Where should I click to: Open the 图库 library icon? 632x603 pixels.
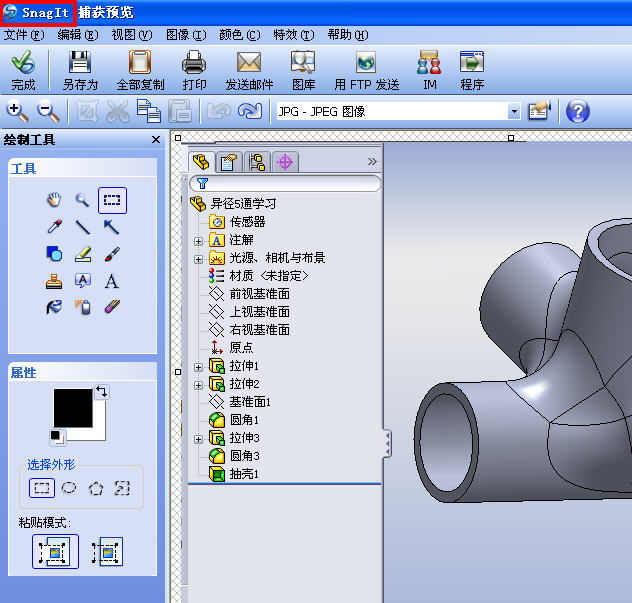point(303,62)
